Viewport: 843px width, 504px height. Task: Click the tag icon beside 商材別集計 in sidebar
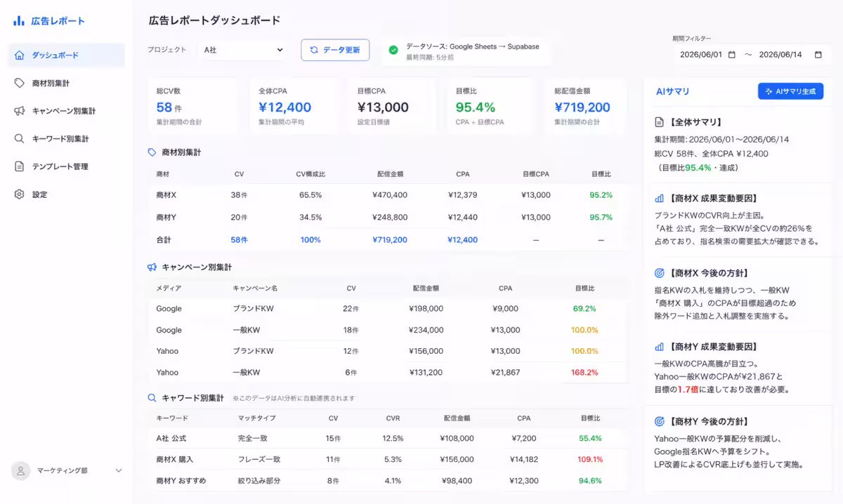point(20,83)
